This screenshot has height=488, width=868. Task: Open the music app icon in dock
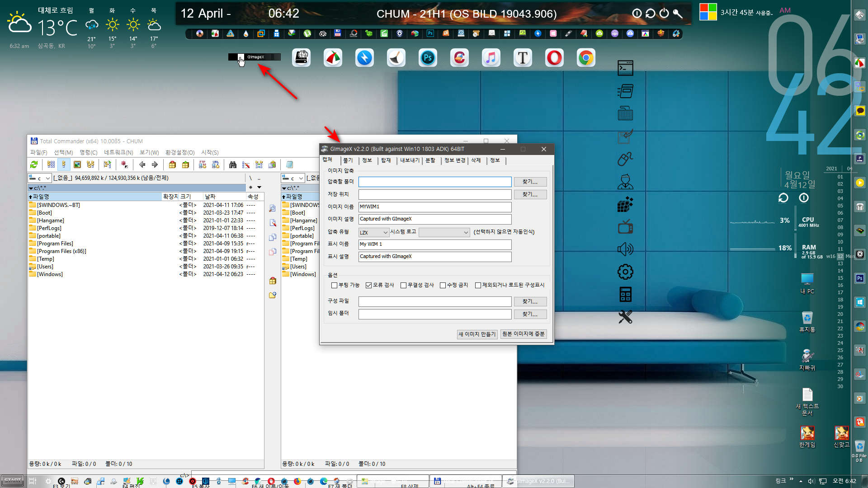point(491,58)
